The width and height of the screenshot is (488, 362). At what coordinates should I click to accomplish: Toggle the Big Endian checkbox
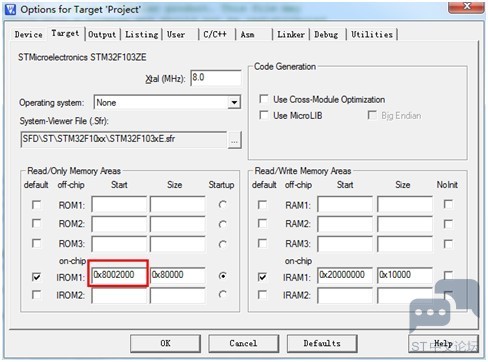(372, 115)
